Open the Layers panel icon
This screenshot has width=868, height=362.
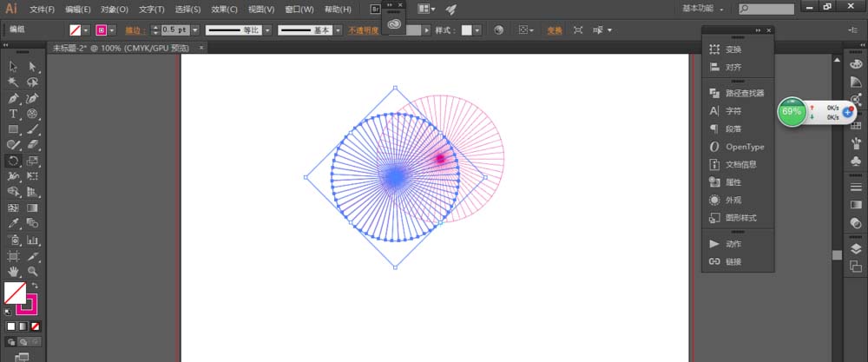855,248
